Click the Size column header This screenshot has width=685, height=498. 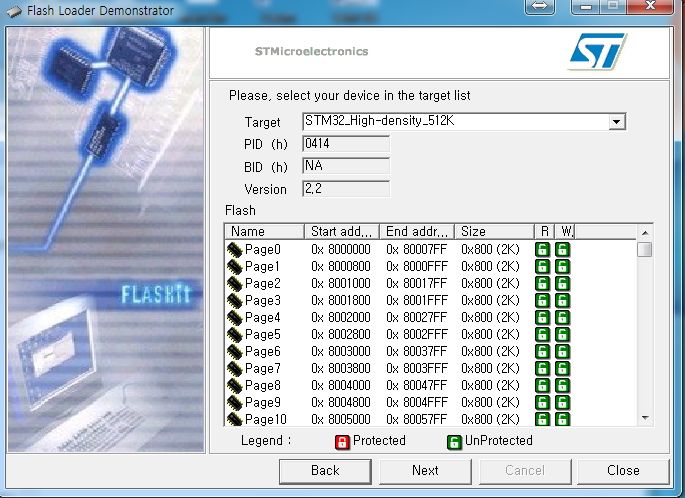[x=494, y=232]
